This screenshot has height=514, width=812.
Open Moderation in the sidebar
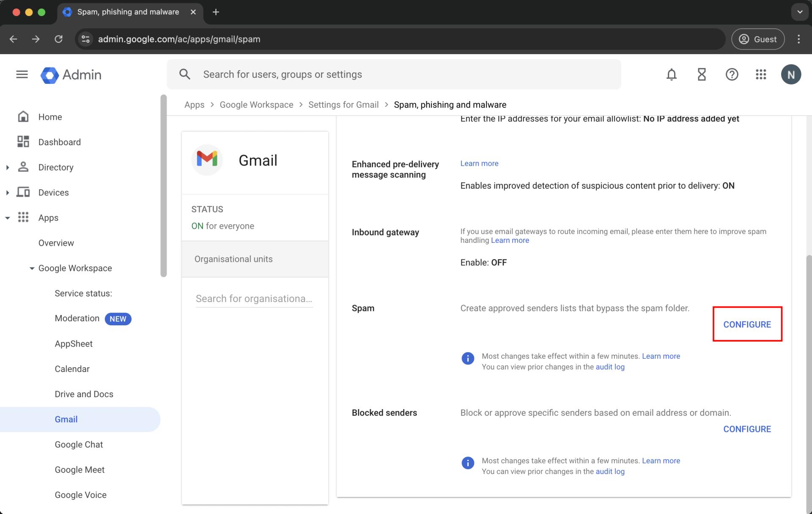[77, 318]
